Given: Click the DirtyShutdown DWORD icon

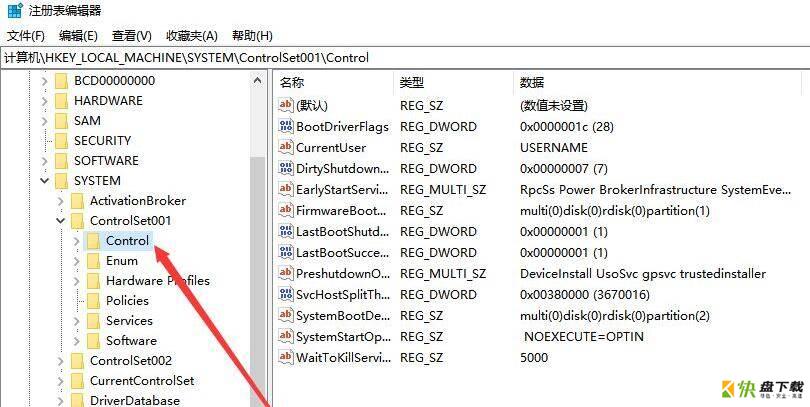Looking at the screenshot, I should click(286, 168).
